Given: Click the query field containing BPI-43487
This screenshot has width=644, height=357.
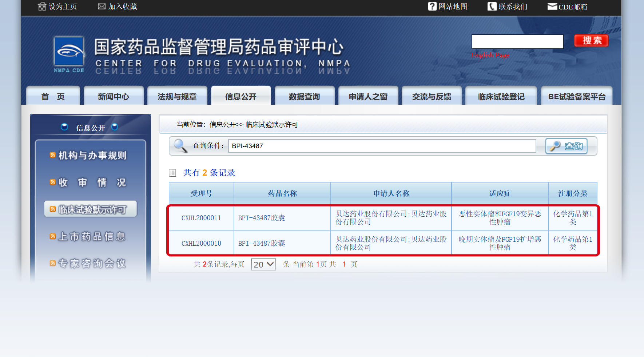Looking at the screenshot, I should (x=382, y=146).
